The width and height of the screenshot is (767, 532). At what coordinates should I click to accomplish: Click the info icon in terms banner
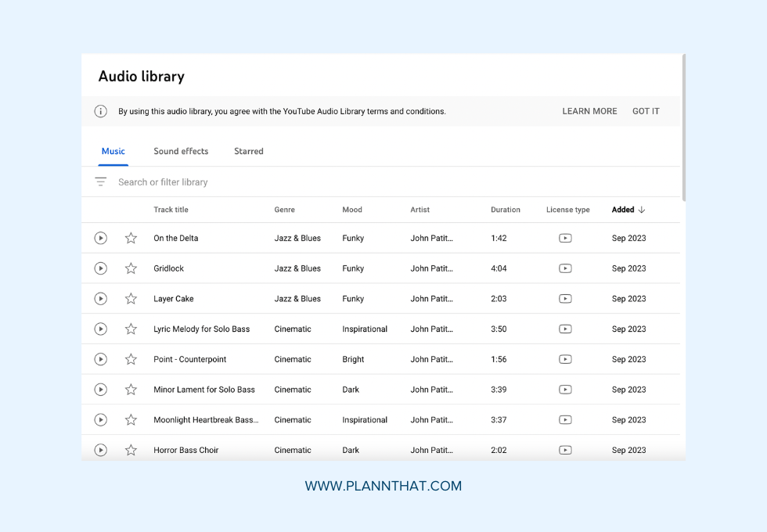100,111
